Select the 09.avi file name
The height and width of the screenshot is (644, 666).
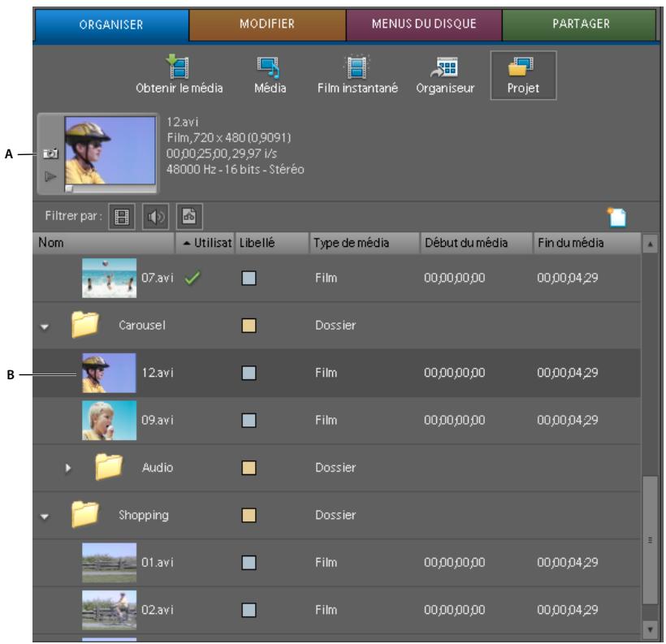(x=157, y=420)
